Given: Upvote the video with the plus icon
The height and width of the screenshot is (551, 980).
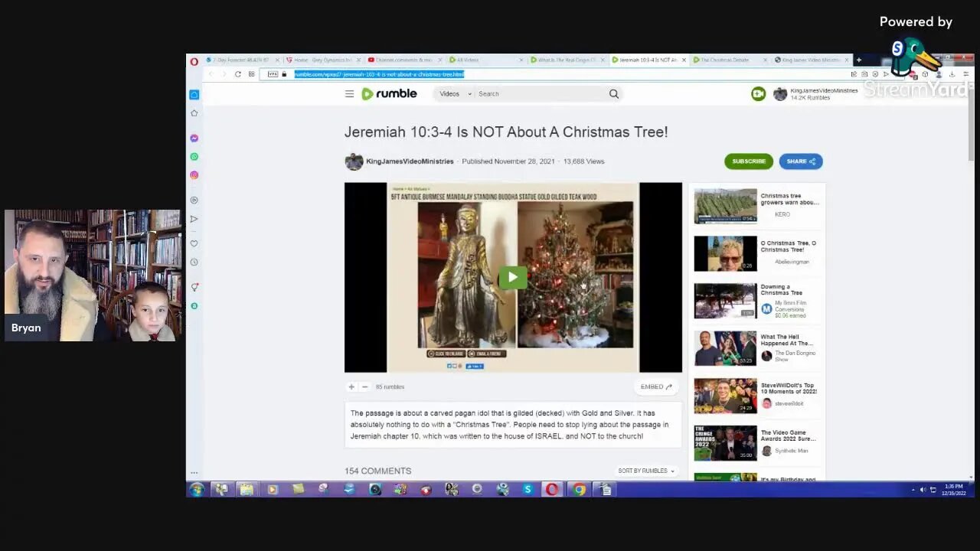Looking at the screenshot, I should 351,386.
